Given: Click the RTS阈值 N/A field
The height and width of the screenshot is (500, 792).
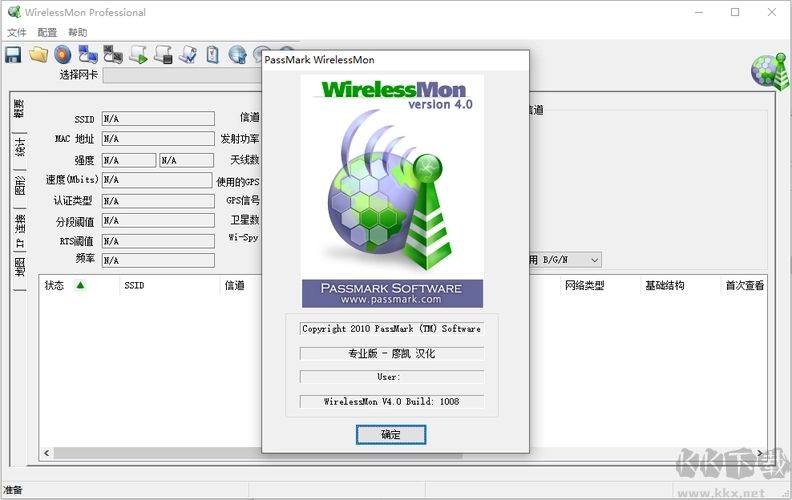Looking at the screenshot, I should tap(158, 241).
